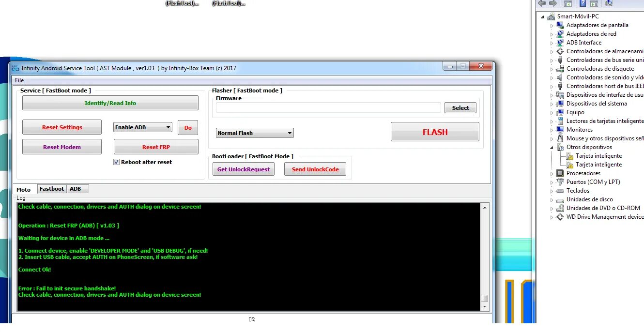644x332 pixels.
Task: Click the Adaptadores de red device icon
Action: point(560,34)
